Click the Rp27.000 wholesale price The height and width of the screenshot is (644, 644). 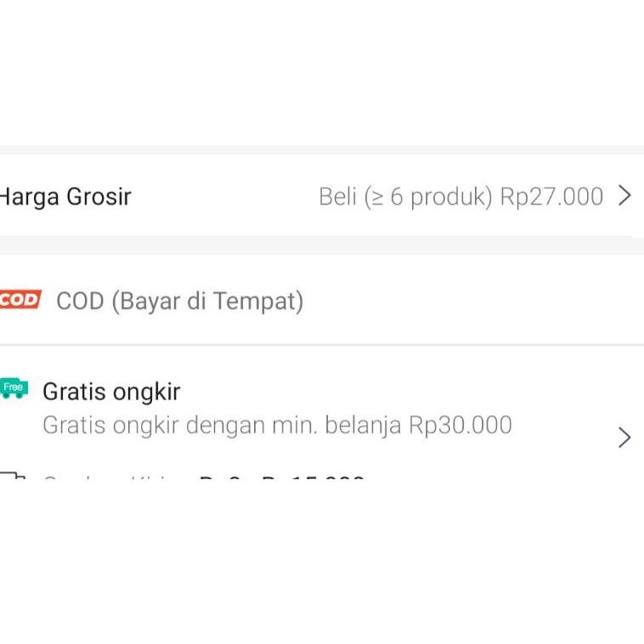point(551,197)
